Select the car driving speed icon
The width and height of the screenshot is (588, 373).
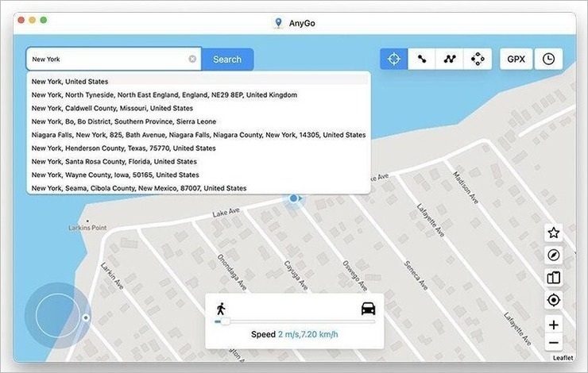click(368, 309)
